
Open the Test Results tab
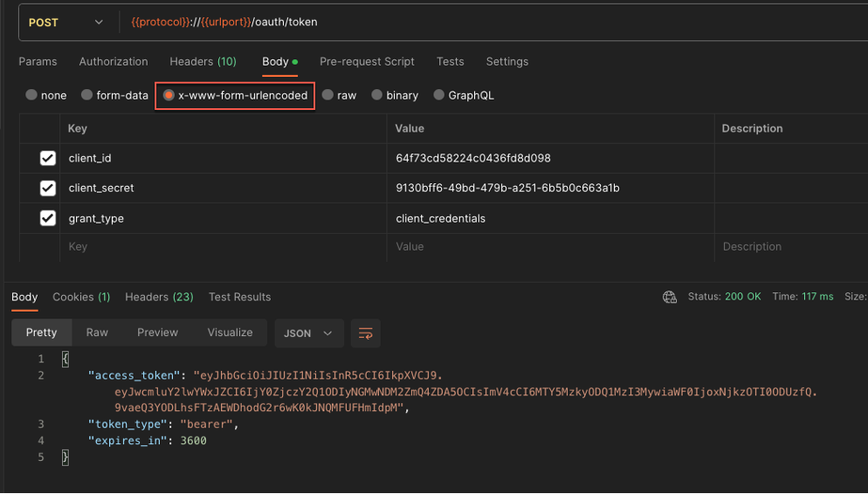click(x=239, y=297)
